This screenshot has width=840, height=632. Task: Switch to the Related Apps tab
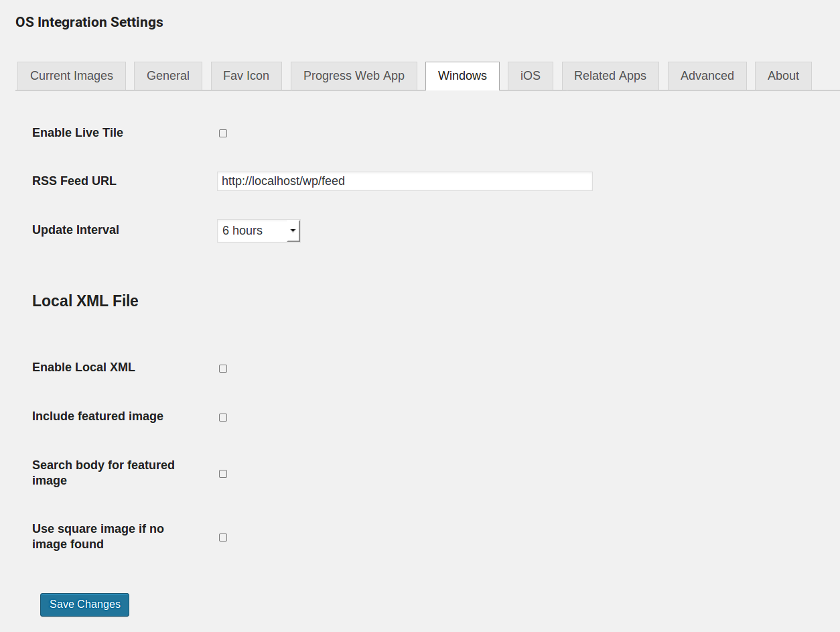tap(610, 76)
